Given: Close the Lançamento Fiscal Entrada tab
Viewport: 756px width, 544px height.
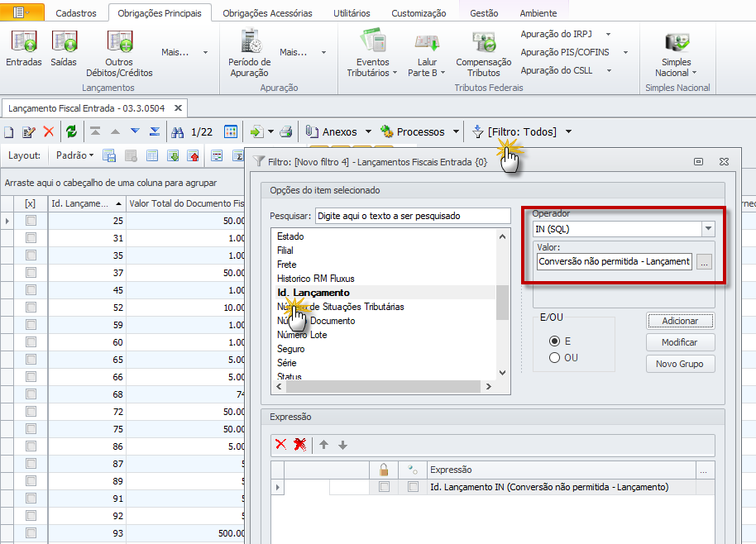Looking at the screenshot, I should coord(178,108).
